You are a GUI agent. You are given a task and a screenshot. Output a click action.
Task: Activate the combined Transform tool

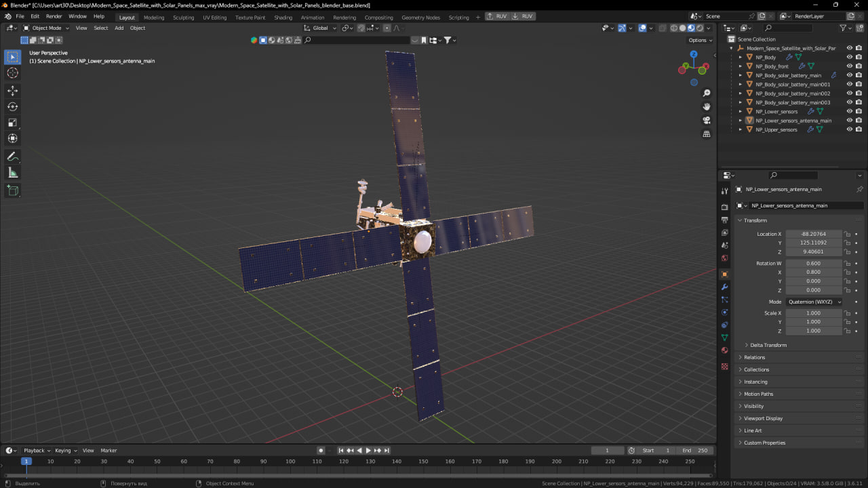(12, 138)
